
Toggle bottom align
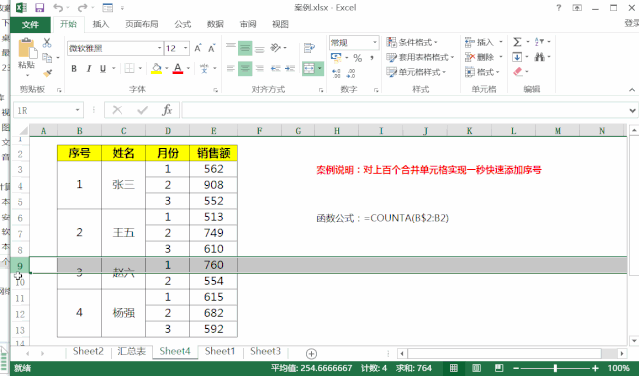coord(260,48)
